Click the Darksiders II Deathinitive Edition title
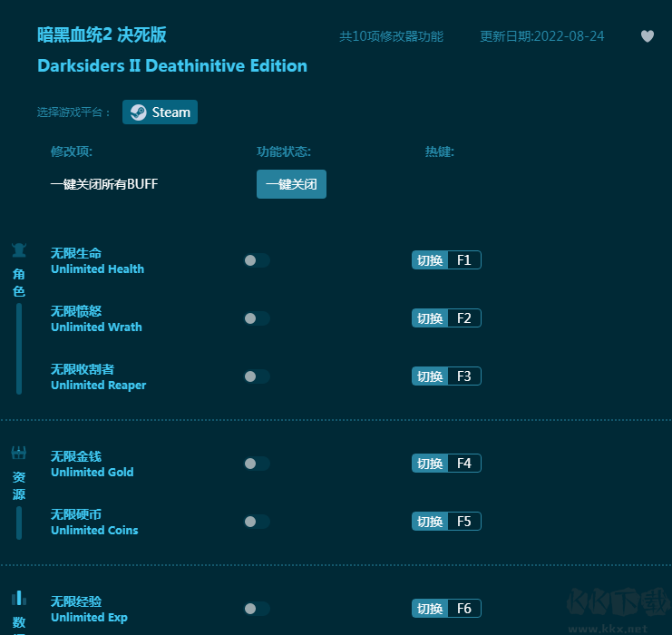The height and width of the screenshot is (635, 672). [x=172, y=65]
